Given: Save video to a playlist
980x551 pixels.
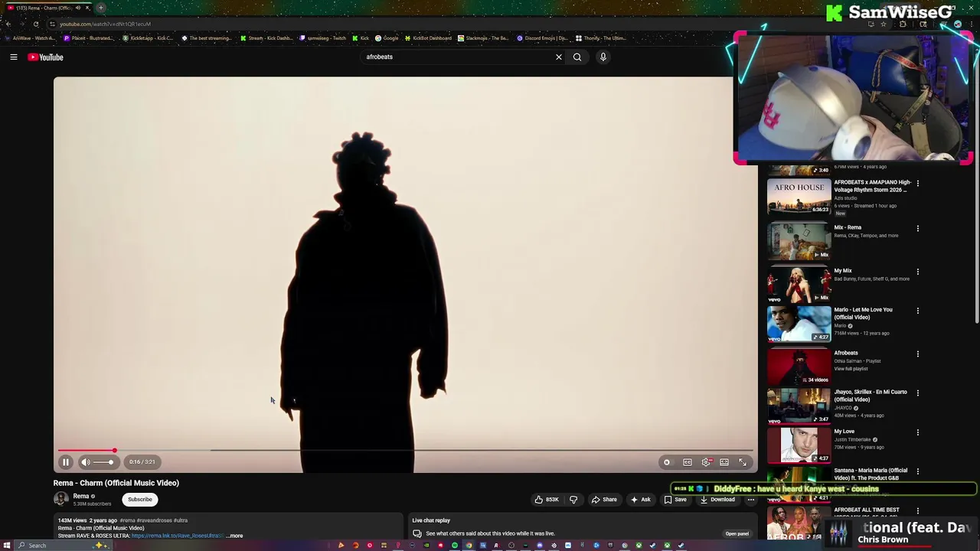Looking at the screenshot, I should coord(675,500).
